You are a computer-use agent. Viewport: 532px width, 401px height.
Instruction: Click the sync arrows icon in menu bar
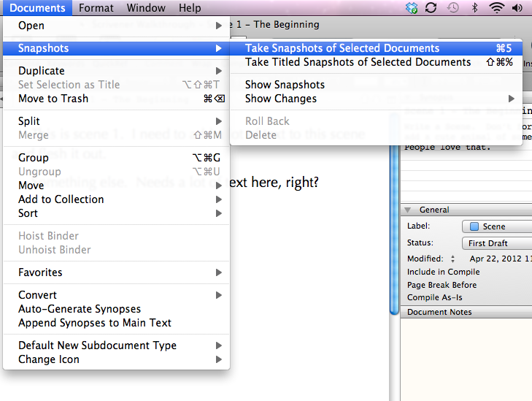(x=431, y=7)
